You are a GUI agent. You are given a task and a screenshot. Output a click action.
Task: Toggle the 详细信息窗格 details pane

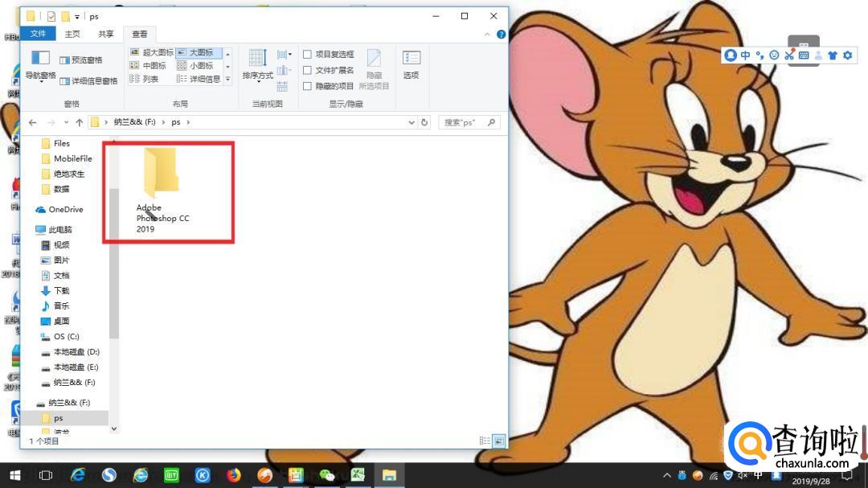[x=88, y=81]
